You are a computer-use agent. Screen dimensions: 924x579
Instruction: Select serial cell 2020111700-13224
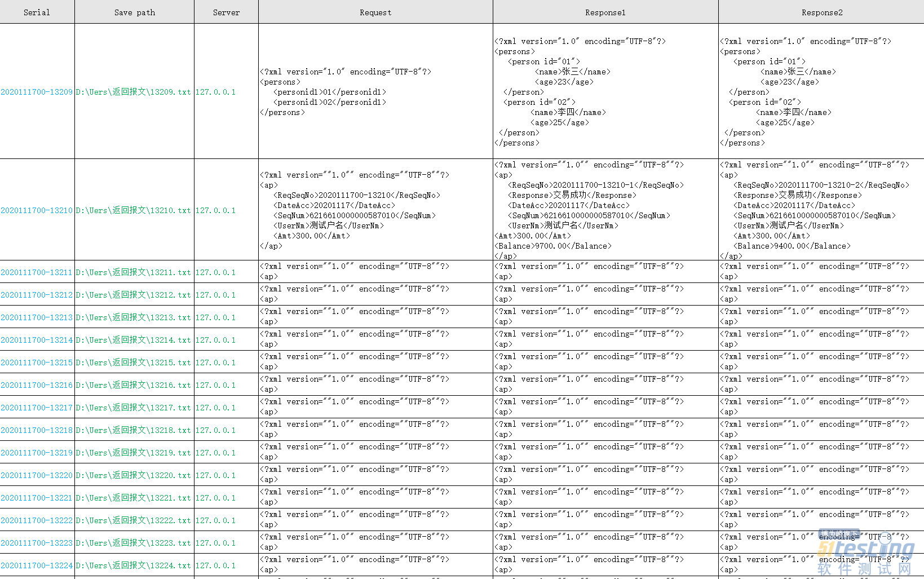point(37,565)
